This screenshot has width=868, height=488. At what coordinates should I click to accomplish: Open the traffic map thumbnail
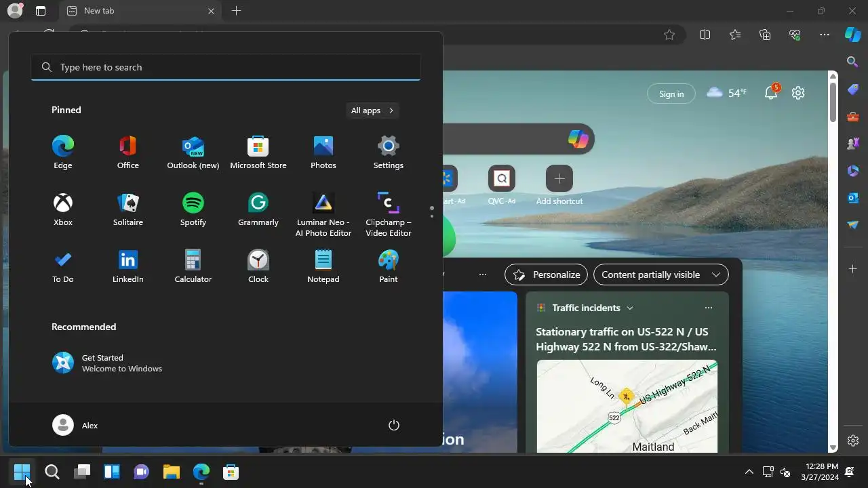(627, 406)
